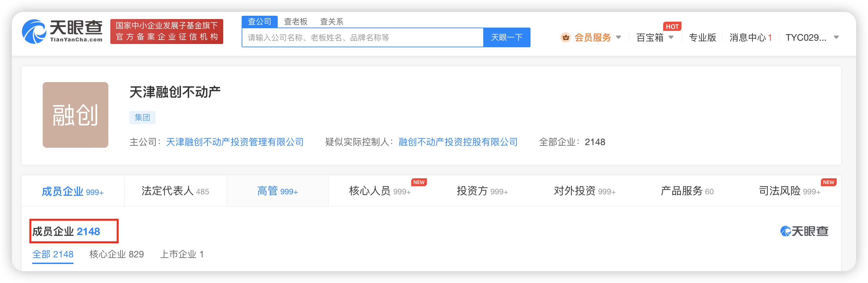Click the 天眼一下 search button

(x=507, y=37)
